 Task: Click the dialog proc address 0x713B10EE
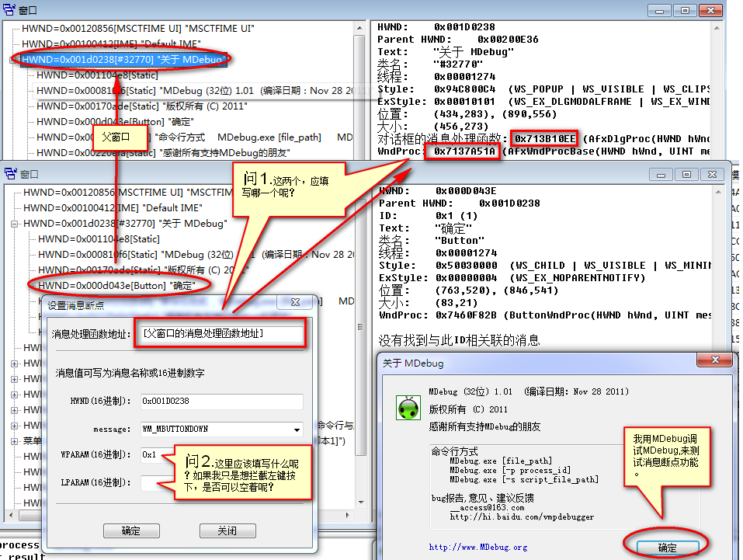pos(545,139)
